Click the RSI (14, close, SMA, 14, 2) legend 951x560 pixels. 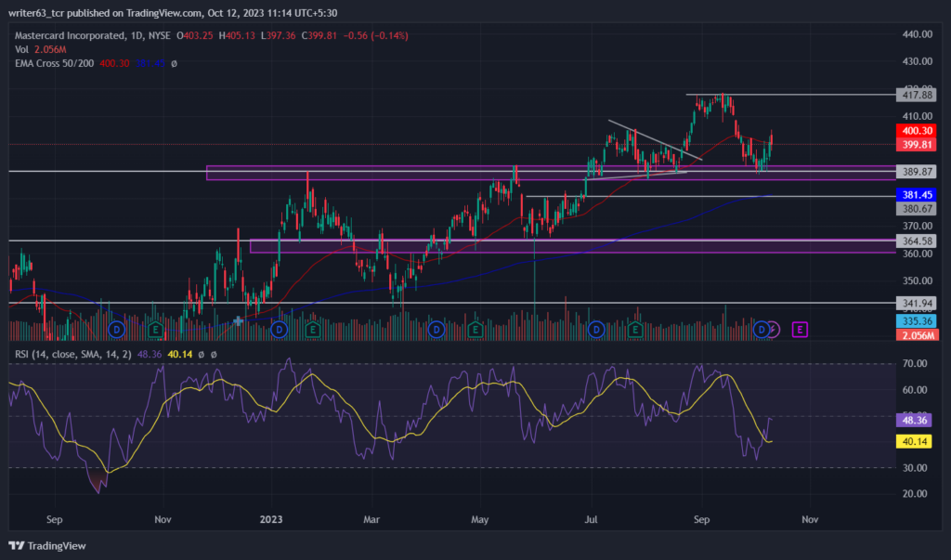pos(72,354)
